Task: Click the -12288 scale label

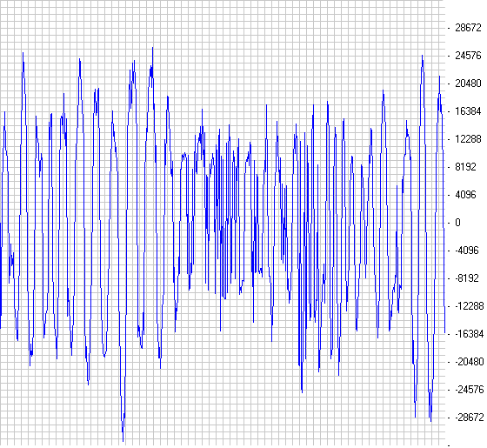Action: pyautogui.click(x=470, y=306)
